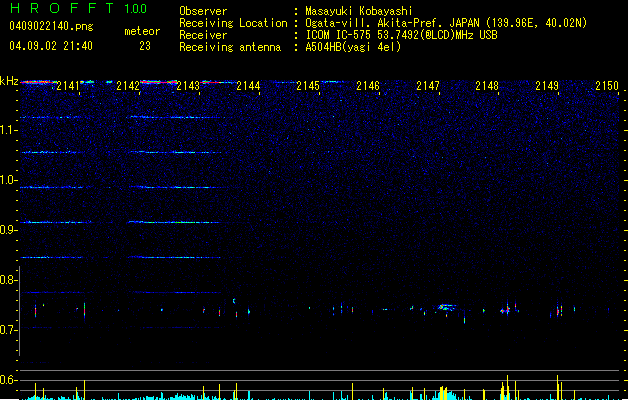Click the Receiving Location label
This screenshot has width=629, height=400.
233,23
